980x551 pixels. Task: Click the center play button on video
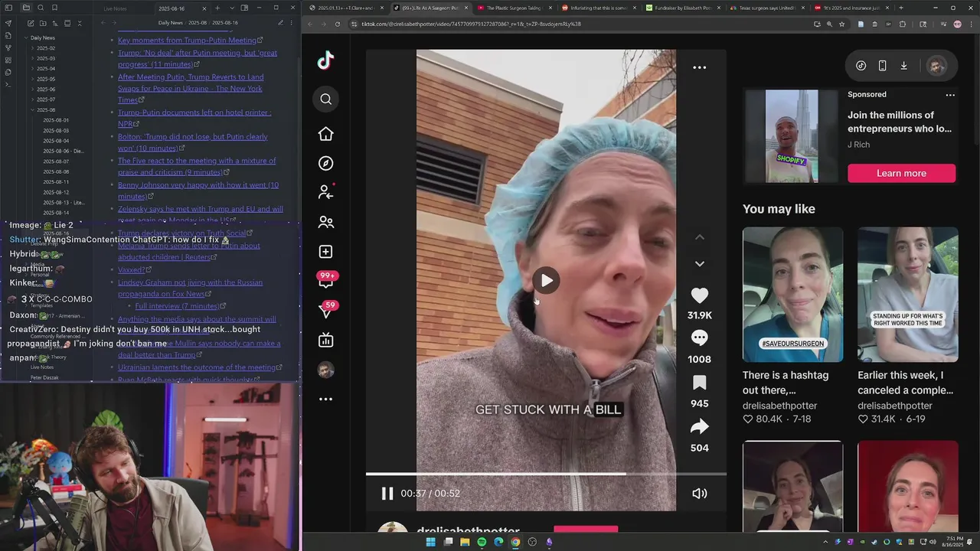pos(546,281)
